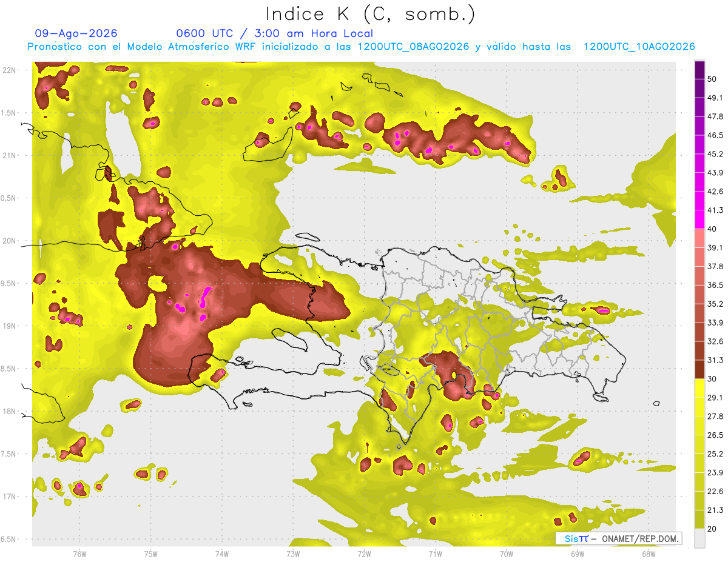
Task: Click the '22N' latitude axis label
Action: point(10,70)
